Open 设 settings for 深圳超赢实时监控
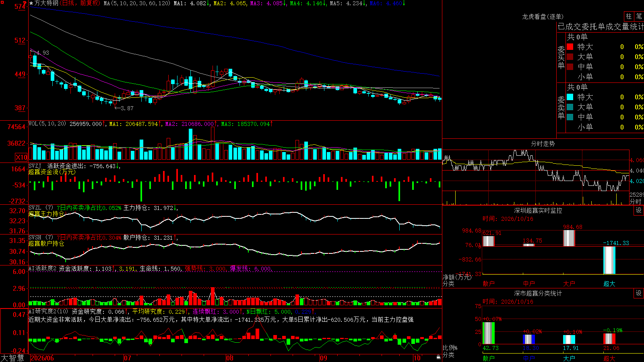 [x=639, y=210]
